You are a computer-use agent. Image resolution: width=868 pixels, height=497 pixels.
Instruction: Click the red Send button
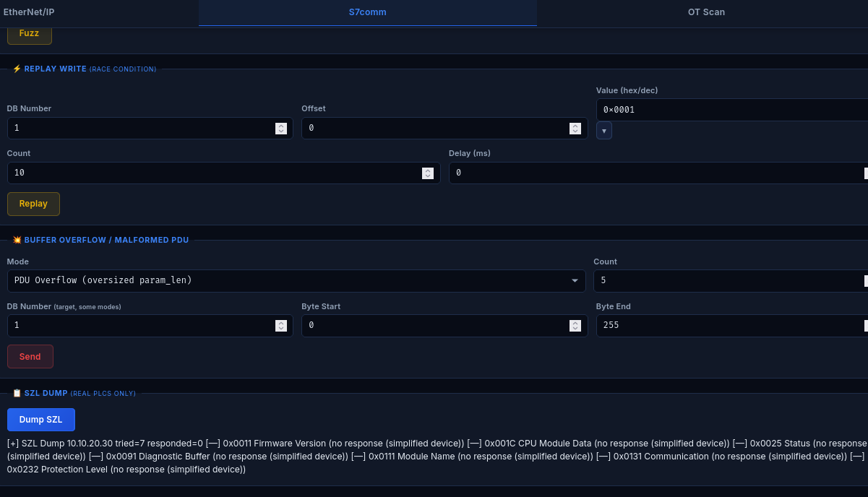pos(30,356)
